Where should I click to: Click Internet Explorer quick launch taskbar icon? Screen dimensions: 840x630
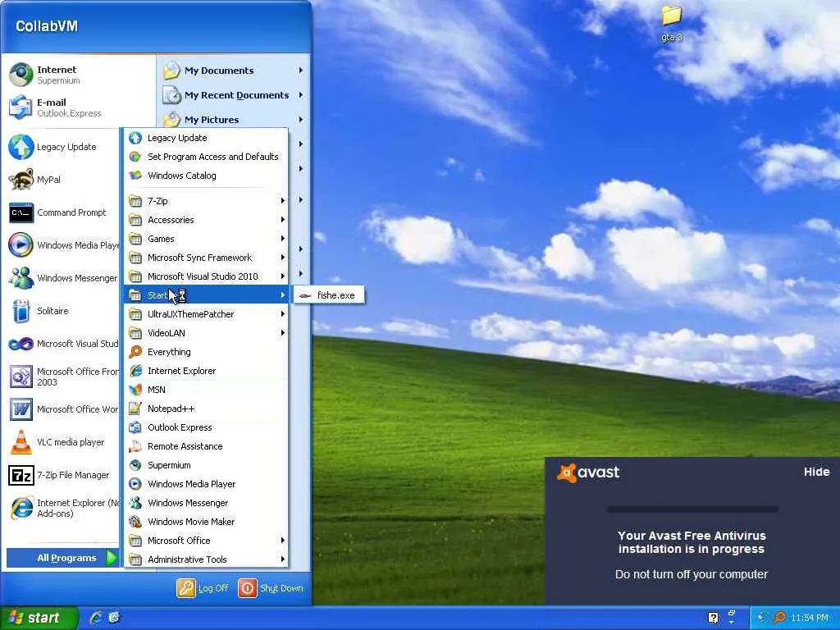click(x=97, y=618)
